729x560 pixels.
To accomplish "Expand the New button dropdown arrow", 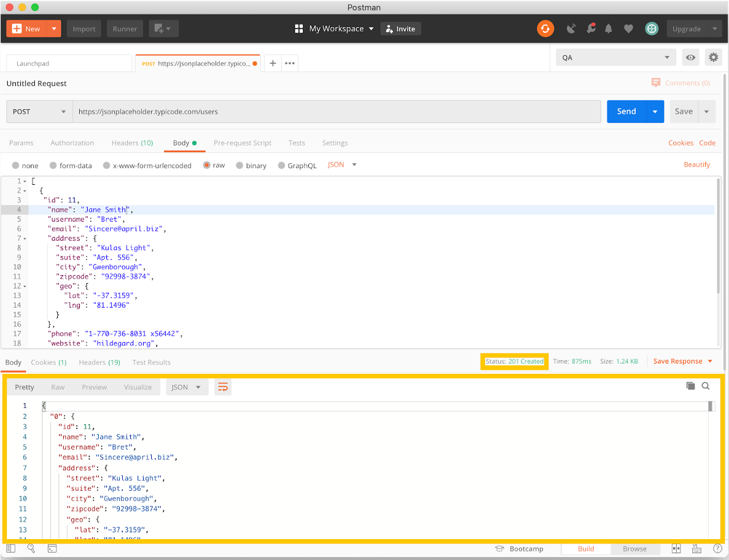I will click(x=54, y=29).
